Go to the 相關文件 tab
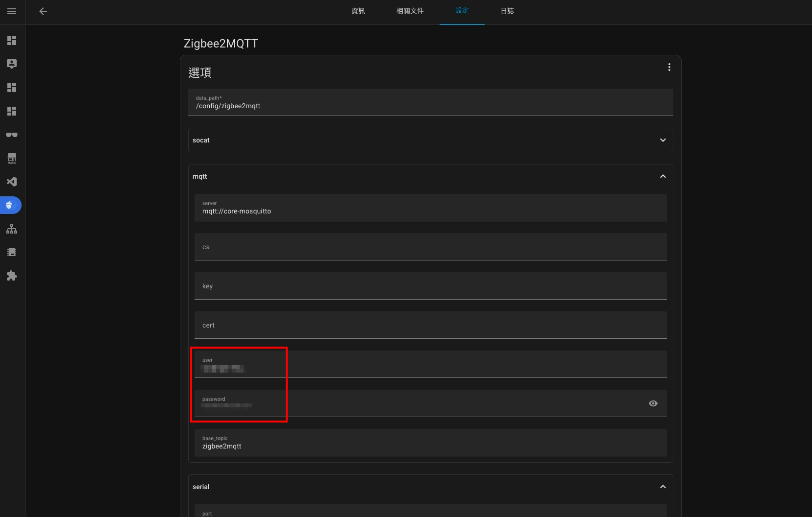The image size is (812, 517). pos(410,11)
